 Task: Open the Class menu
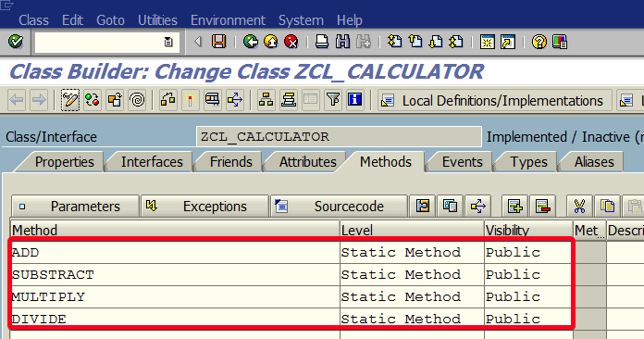point(33,20)
